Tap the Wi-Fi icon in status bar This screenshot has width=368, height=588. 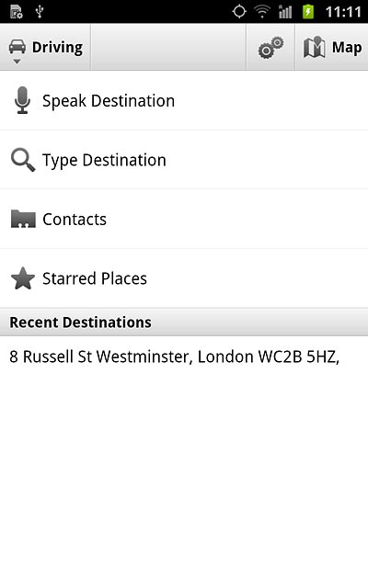[x=262, y=12]
